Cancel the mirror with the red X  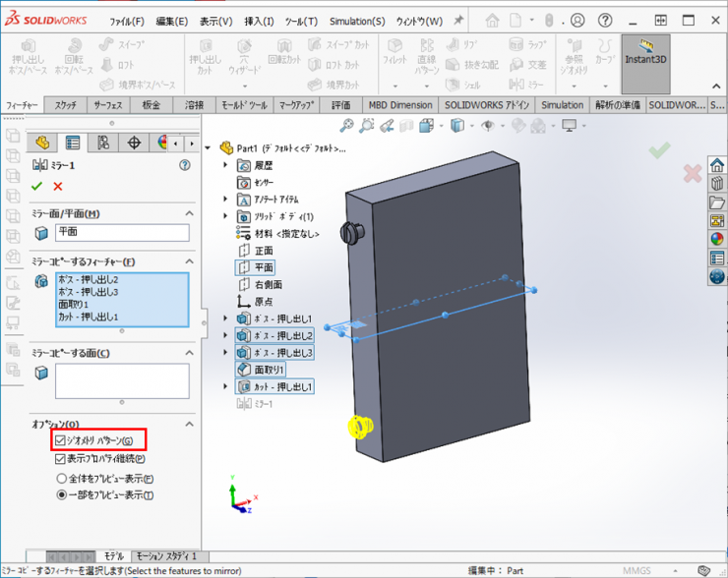point(58,186)
